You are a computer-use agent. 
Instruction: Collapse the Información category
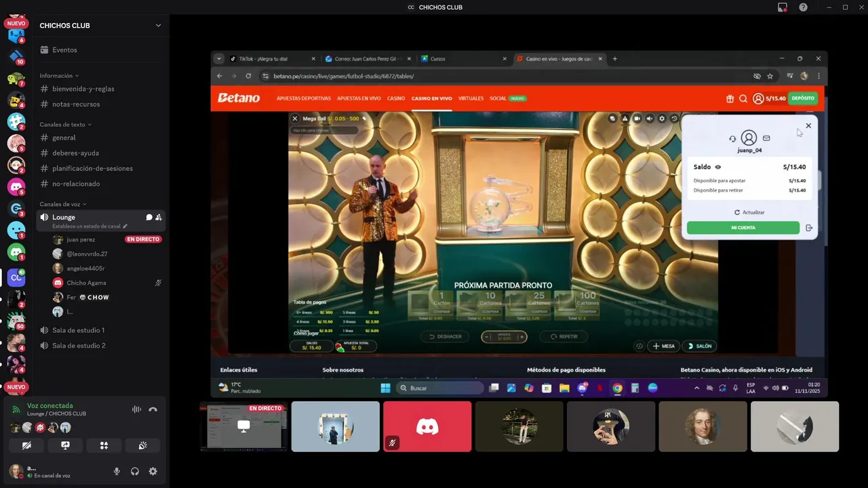coord(59,76)
